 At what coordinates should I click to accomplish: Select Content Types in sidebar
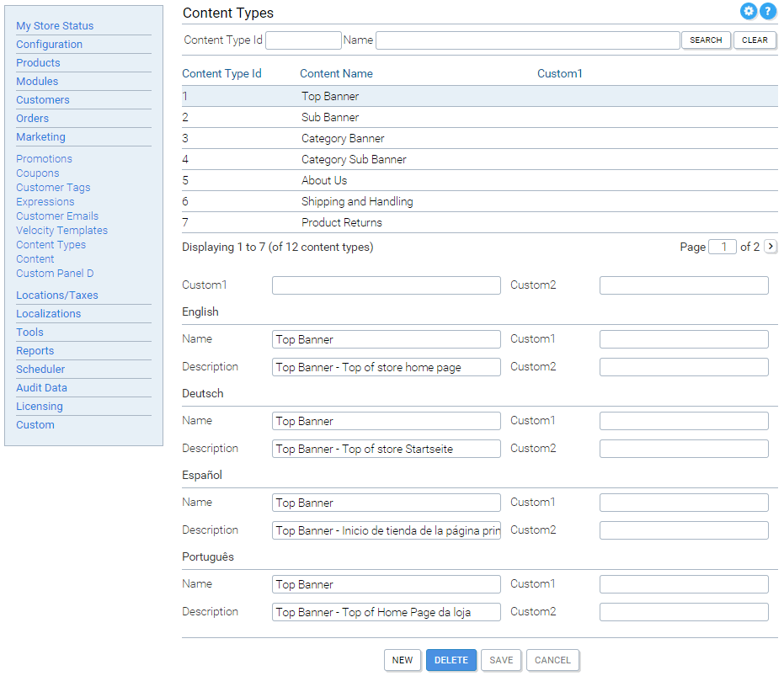coord(51,244)
